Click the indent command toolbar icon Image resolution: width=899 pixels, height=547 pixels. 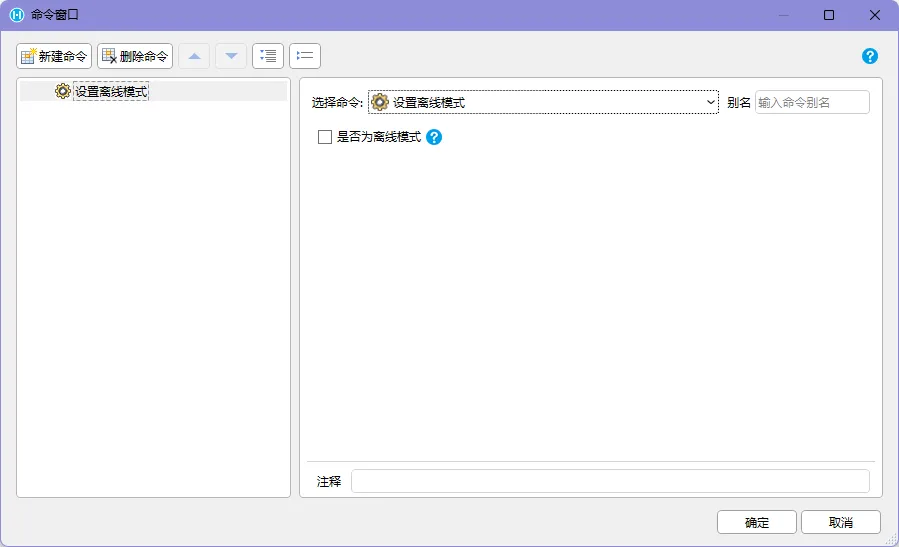(x=268, y=56)
